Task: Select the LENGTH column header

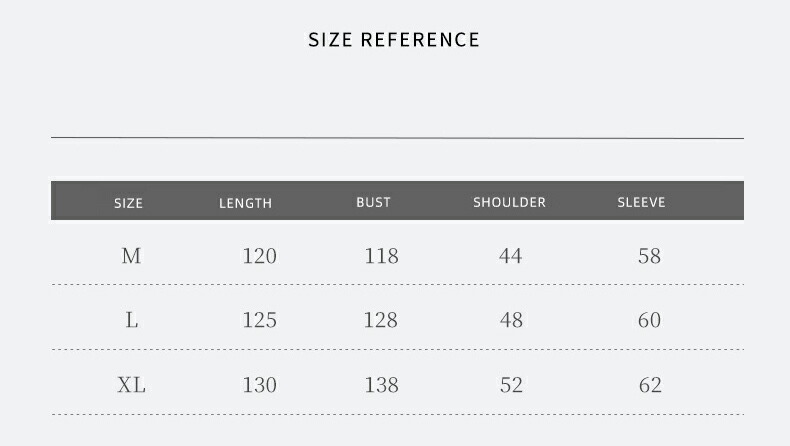Action: coord(245,203)
